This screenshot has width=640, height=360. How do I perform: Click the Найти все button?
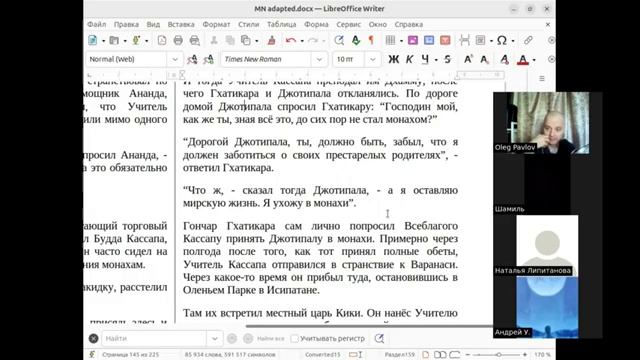click(271, 338)
